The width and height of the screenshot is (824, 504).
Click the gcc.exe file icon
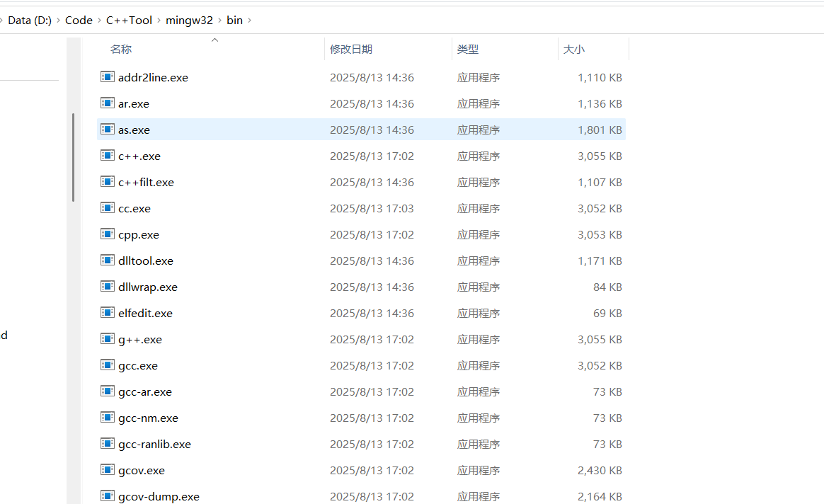pos(107,365)
